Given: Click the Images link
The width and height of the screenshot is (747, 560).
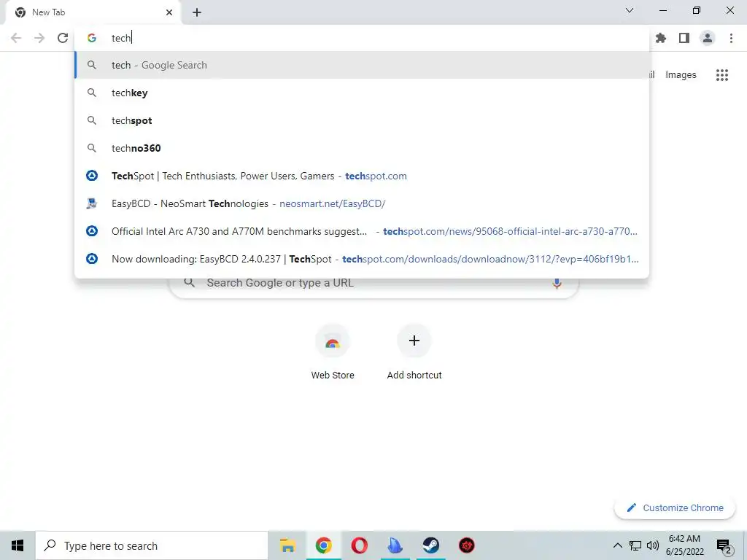Looking at the screenshot, I should coord(681,75).
